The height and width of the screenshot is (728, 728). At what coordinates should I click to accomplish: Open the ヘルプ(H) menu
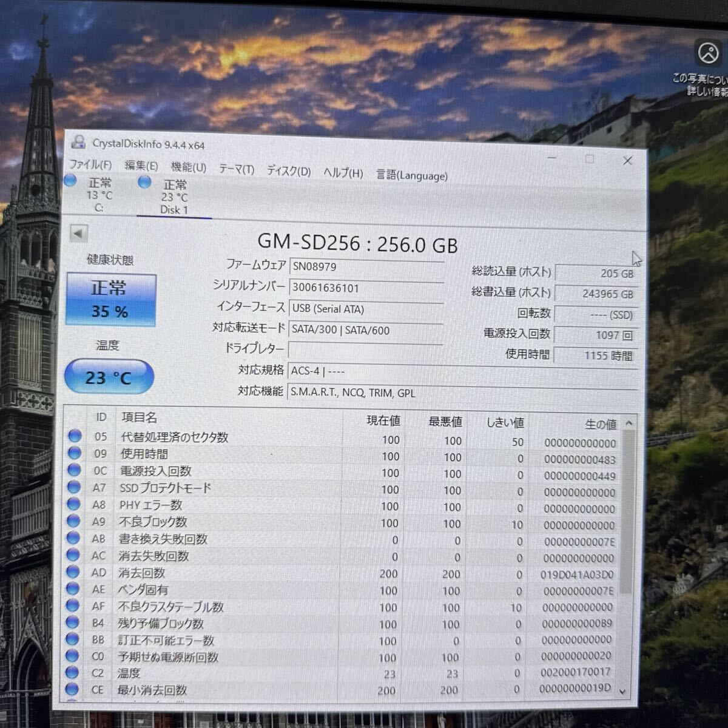[342, 173]
